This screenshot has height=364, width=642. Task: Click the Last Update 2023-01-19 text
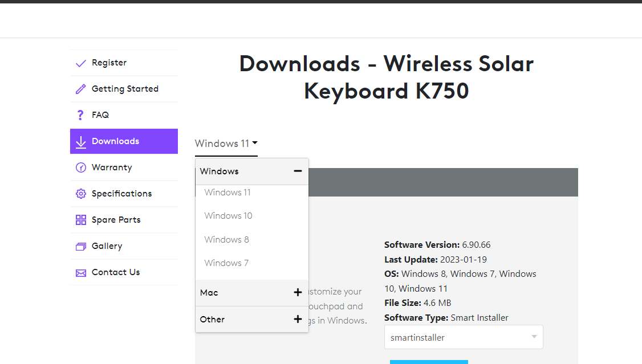pos(435,260)
